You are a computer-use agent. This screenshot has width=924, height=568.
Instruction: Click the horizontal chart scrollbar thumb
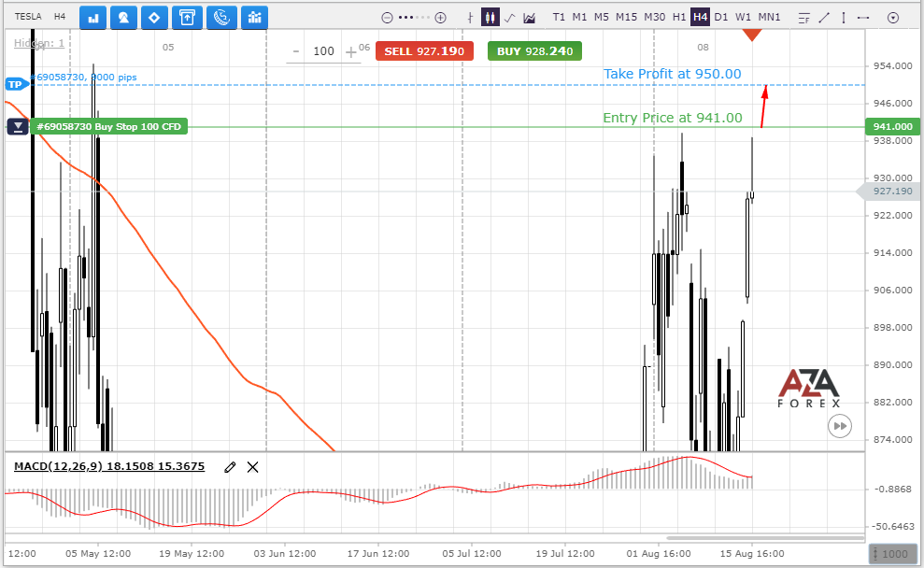(765, 538)
